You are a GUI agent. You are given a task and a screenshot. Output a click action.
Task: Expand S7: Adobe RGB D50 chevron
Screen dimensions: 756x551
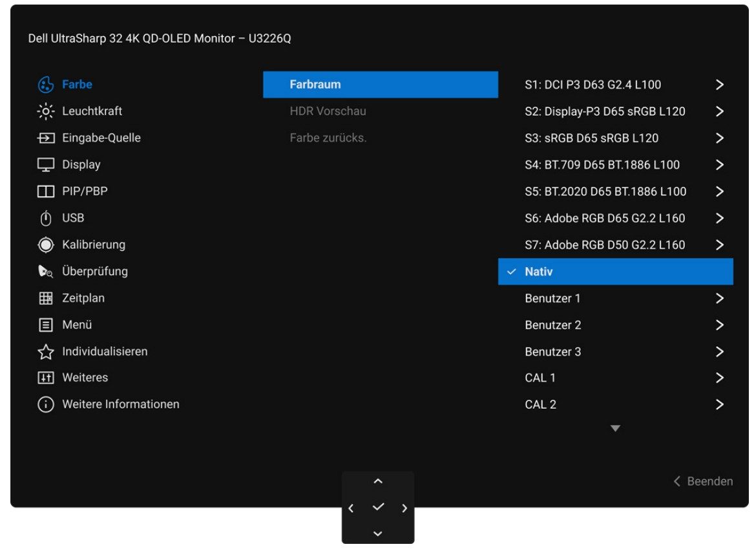pos(719,245)
